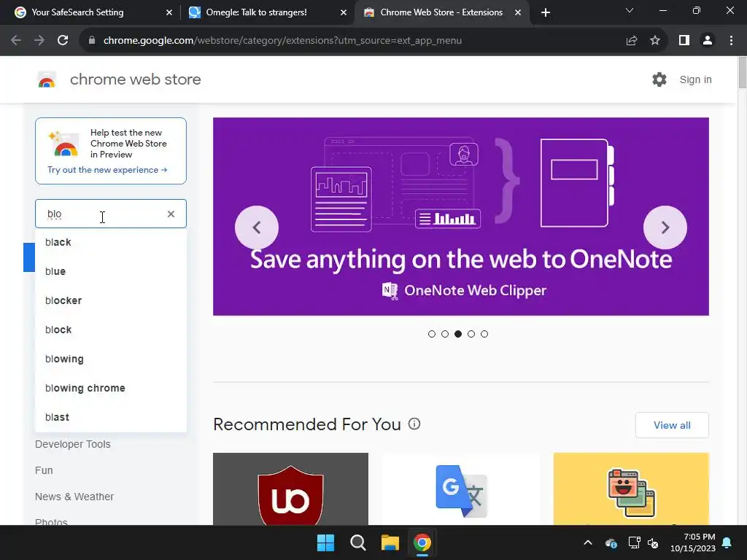
Task: Open a new browser tab
Action: 546,12
